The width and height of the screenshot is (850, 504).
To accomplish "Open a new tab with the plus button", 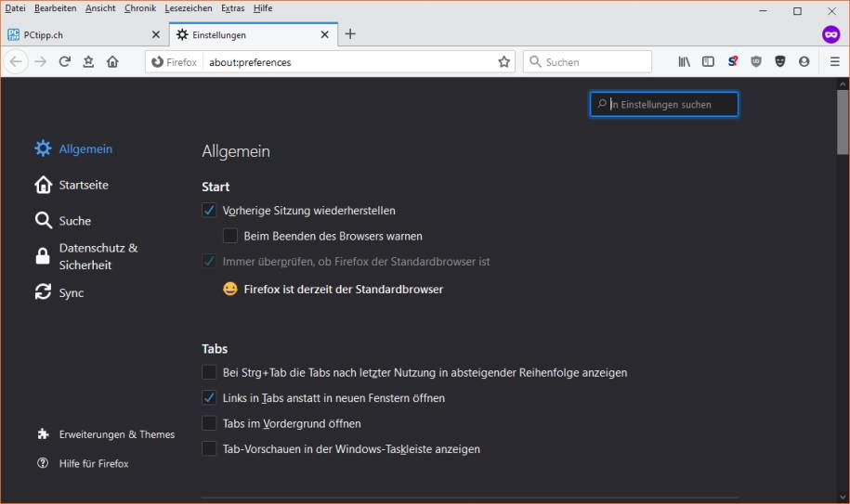I will pos(350,34).
